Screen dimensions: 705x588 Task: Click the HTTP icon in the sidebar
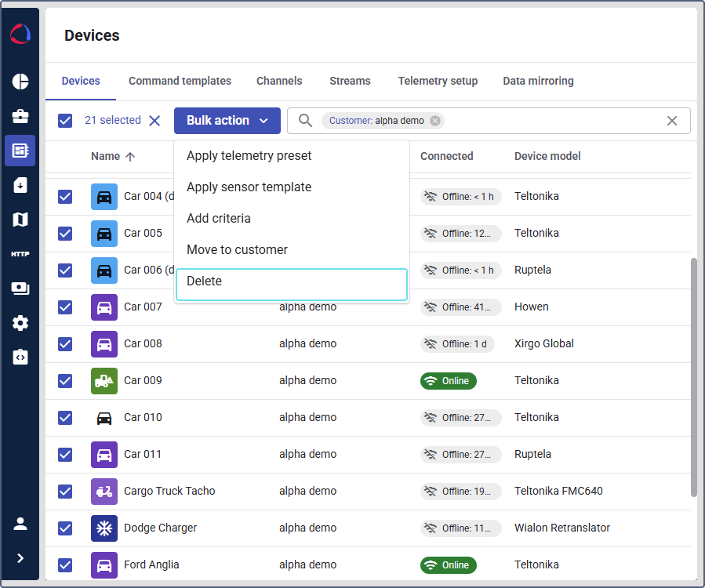[x=20, y=254]
